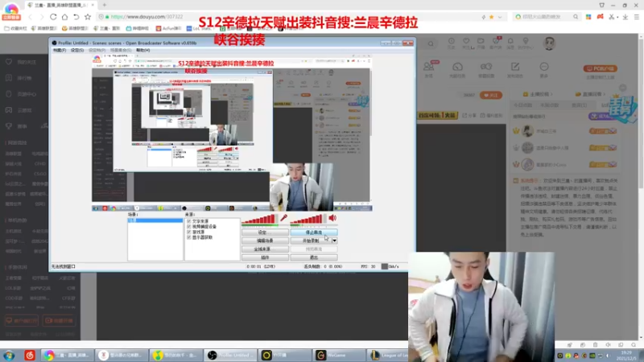The image size is (644, 362).
Task: Click 分享 share link under stream
Action: coord(469,115)
